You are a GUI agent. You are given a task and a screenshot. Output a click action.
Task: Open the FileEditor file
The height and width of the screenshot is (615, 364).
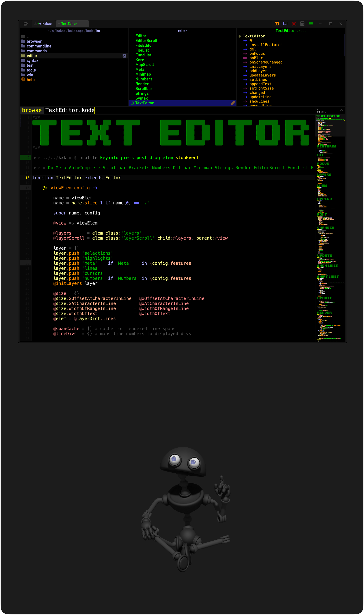click(x=144, y=45)
